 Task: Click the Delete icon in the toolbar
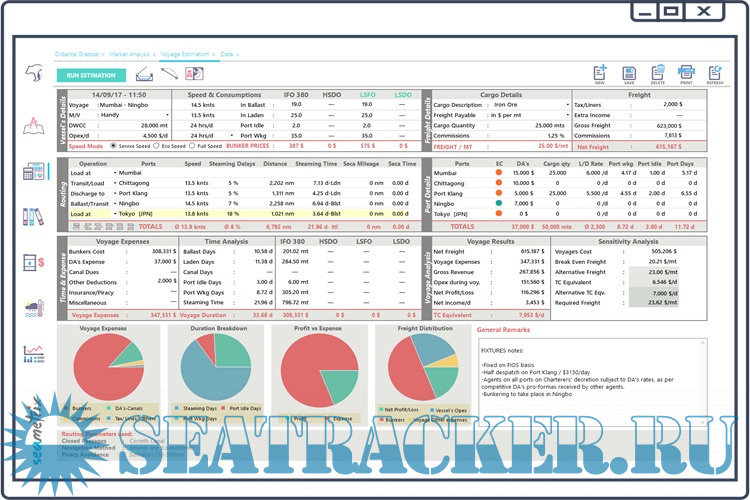click(658, 72)
